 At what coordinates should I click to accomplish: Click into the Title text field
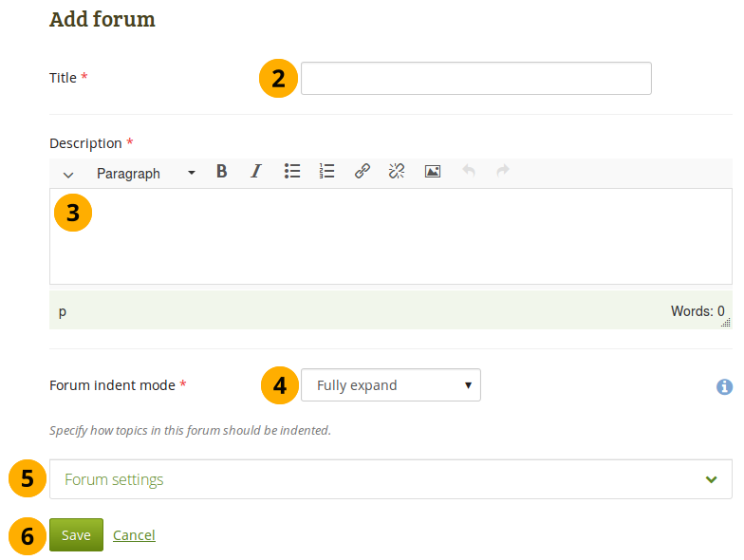[x=475, y=79]
